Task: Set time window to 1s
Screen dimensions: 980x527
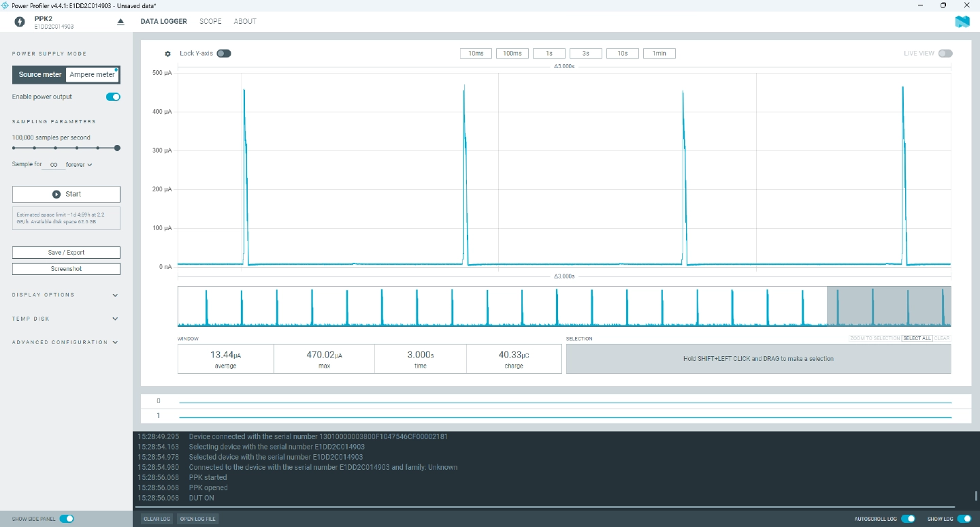Action: coord(549,53)
